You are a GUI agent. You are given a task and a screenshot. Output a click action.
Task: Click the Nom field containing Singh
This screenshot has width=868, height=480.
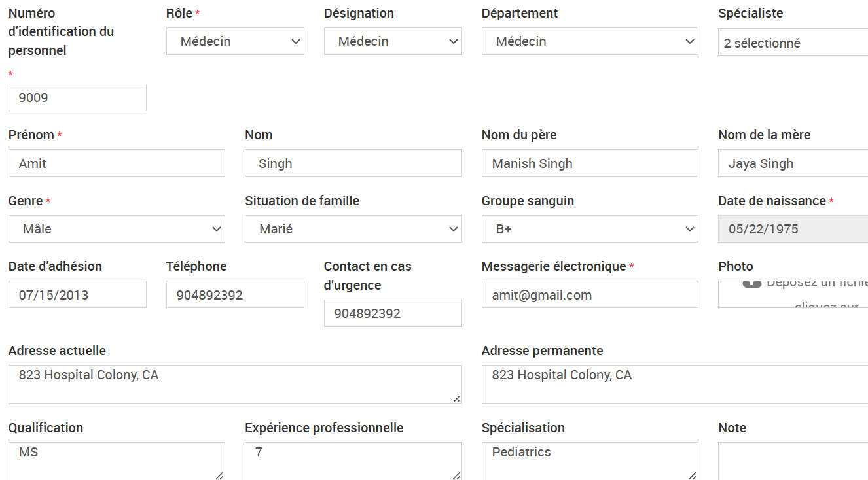[353, 163]
